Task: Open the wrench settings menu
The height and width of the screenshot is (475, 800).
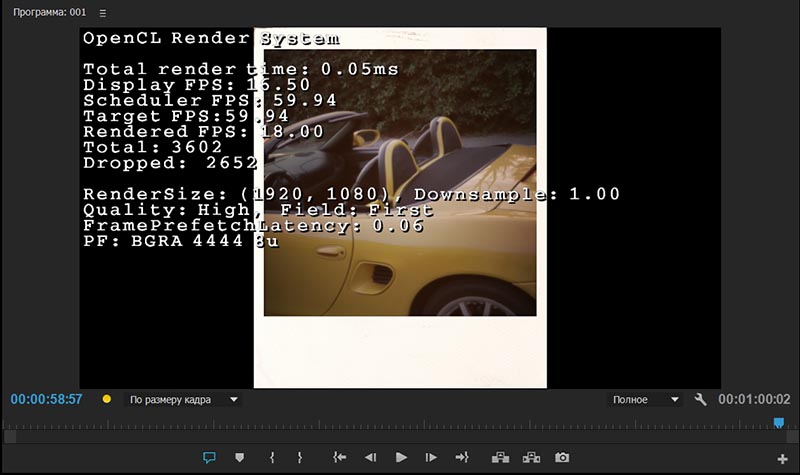Action: click(x=701, y=399)
